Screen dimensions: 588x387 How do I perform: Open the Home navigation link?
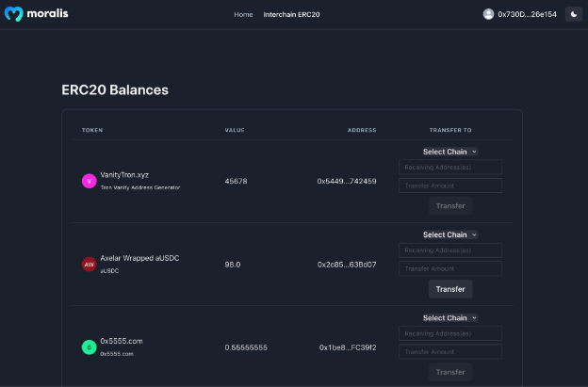(243, 15)
